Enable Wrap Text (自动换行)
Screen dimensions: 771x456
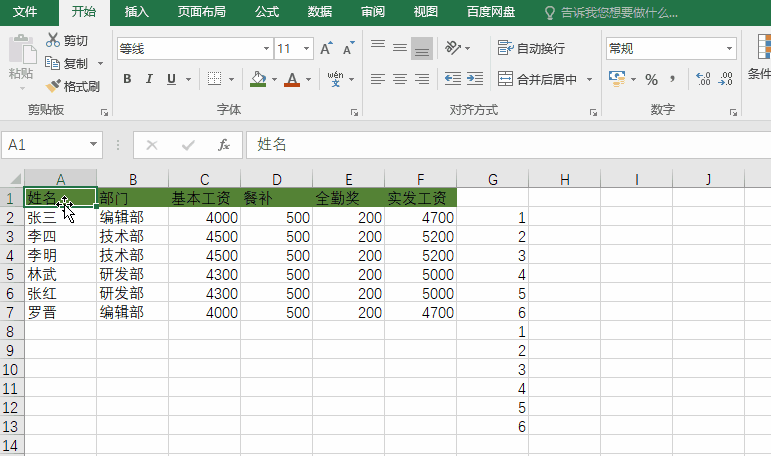tap(531, 48)
